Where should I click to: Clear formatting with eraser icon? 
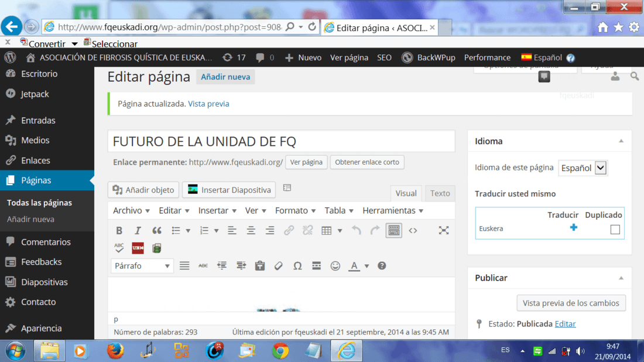click(279, 266)
